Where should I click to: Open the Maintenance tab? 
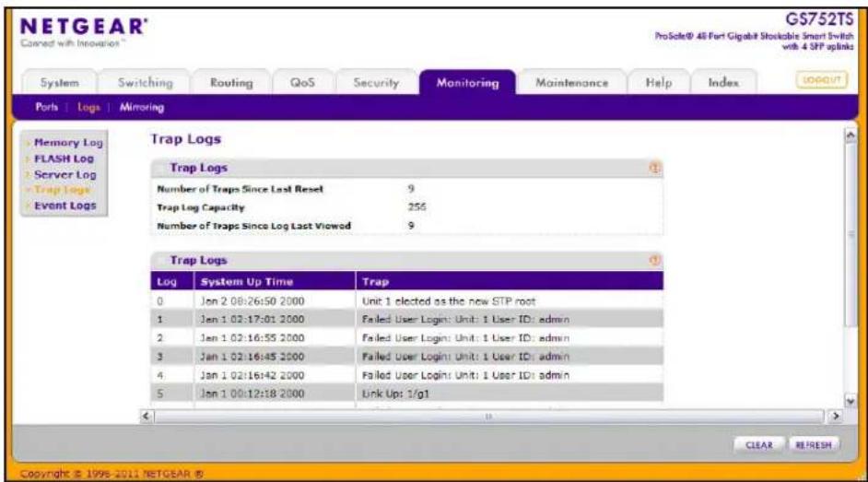click(x=572, y=82)
